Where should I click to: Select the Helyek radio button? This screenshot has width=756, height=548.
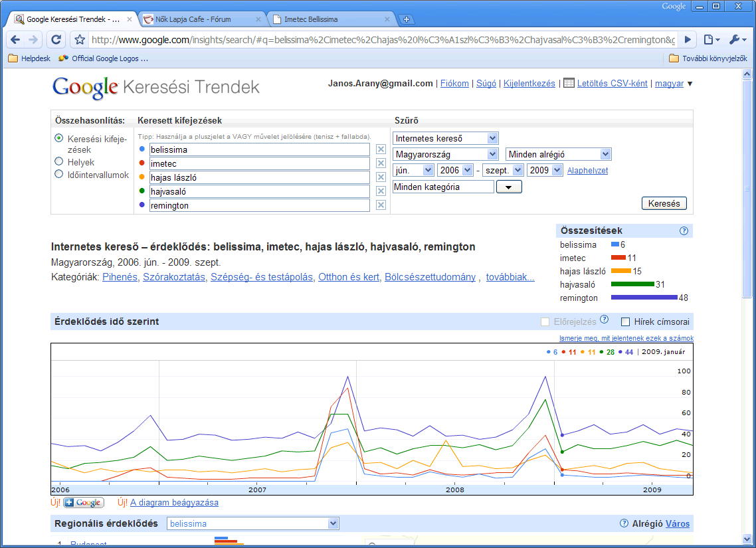[x=59, y=161]
